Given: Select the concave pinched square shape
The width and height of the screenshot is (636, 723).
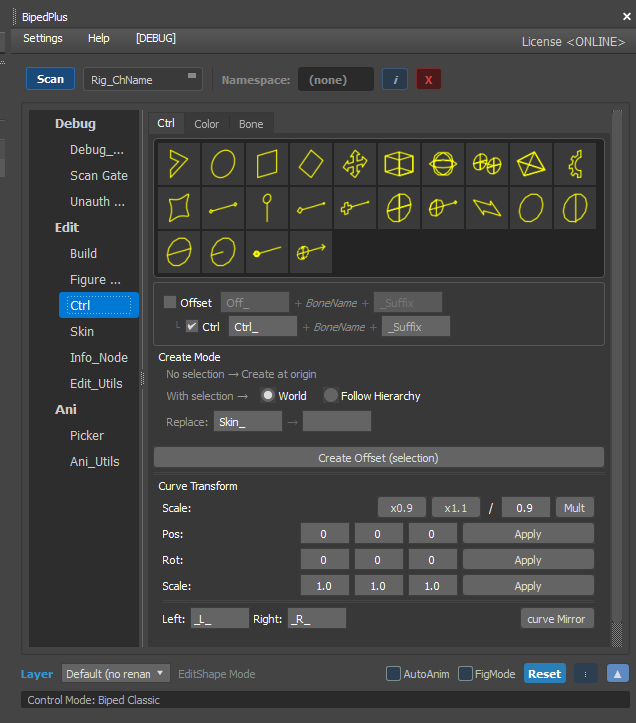Looking at the screenshot, I should (179, 208).
